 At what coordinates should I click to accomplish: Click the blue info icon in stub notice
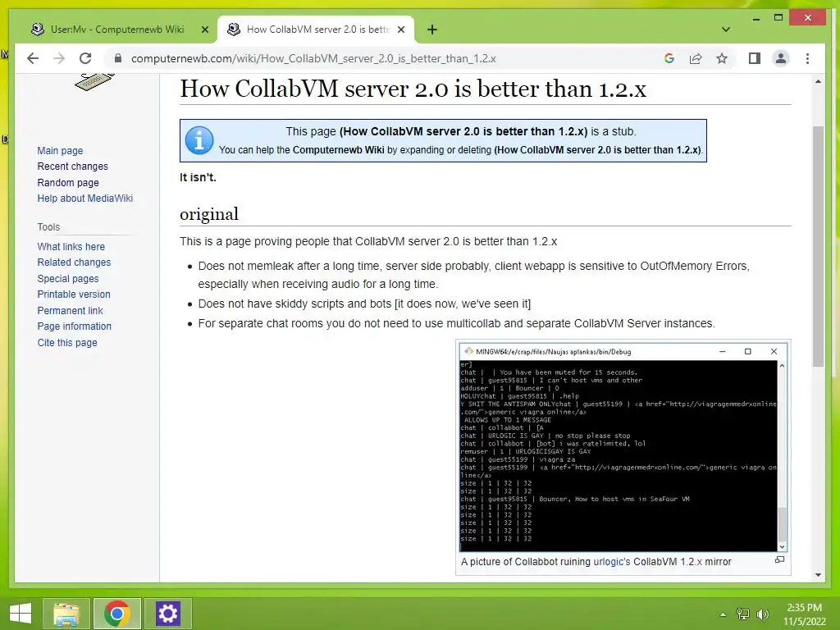pos(199,140)
